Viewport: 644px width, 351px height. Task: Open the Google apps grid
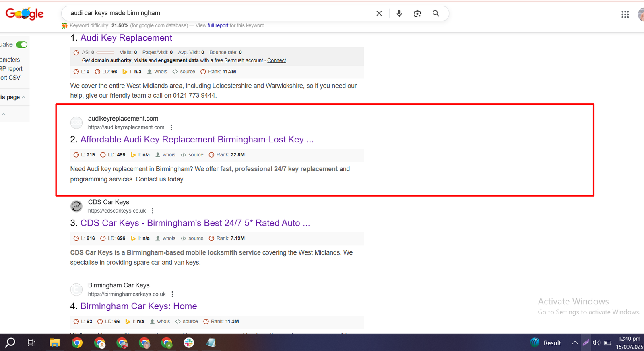tap(625, 14)
